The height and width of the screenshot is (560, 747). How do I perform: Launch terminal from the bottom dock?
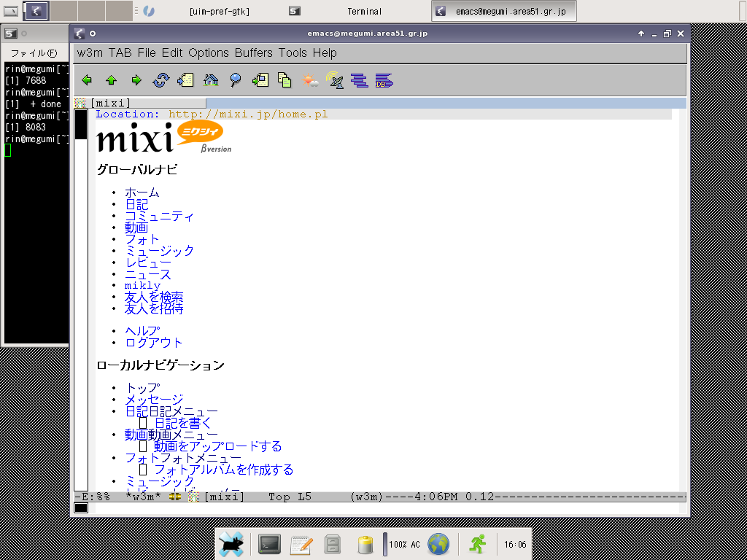point(269,544)
